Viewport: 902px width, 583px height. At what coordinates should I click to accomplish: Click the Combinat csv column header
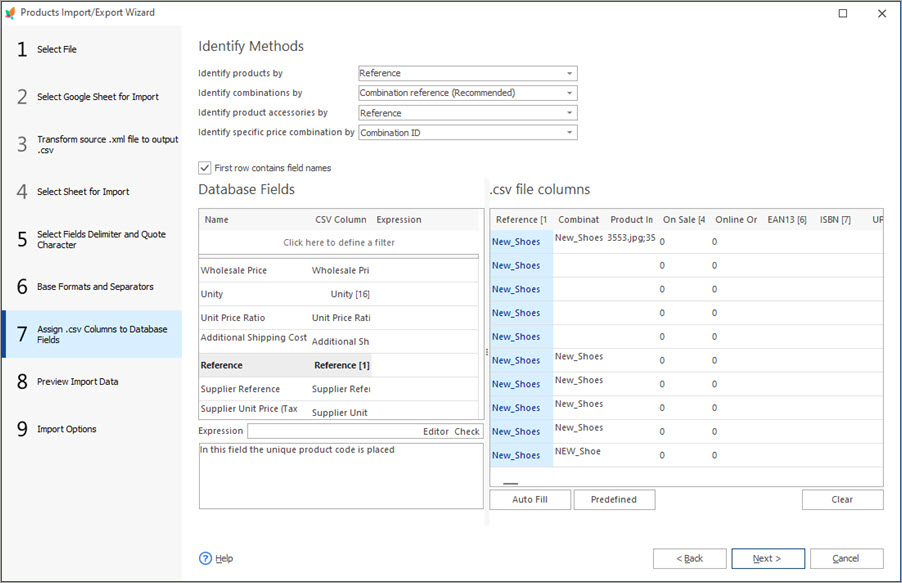tap(579, 219)
